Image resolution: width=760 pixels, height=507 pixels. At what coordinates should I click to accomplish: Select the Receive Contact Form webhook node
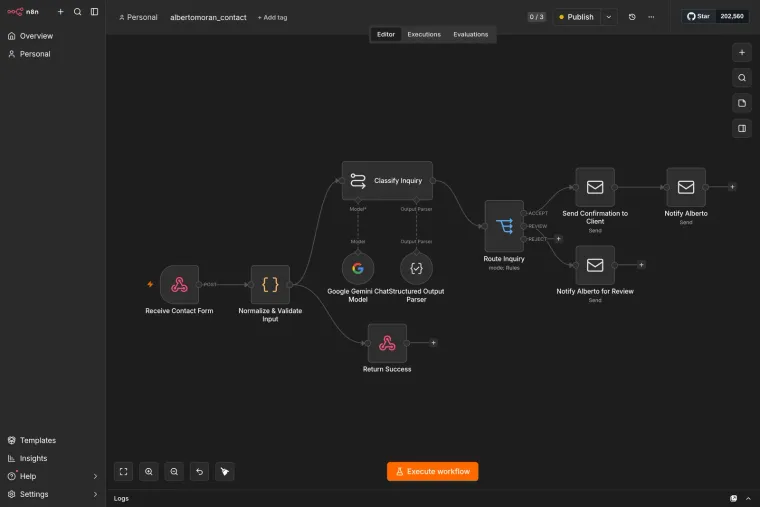point(179,285)
